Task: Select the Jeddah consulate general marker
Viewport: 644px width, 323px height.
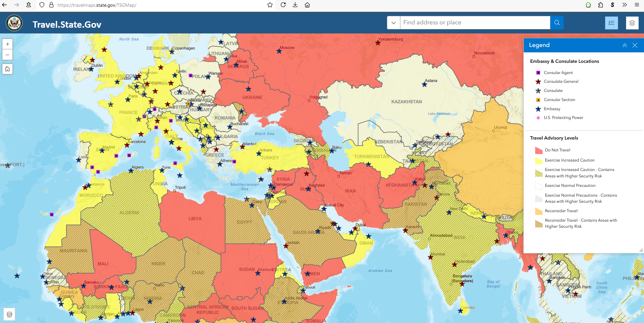Action: click(x=286, y=246)
